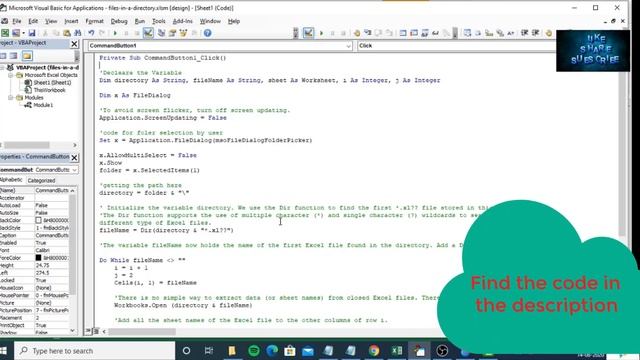Click Run Sub on the Debug toolbar
640x360 pixels.
[321, 33]
